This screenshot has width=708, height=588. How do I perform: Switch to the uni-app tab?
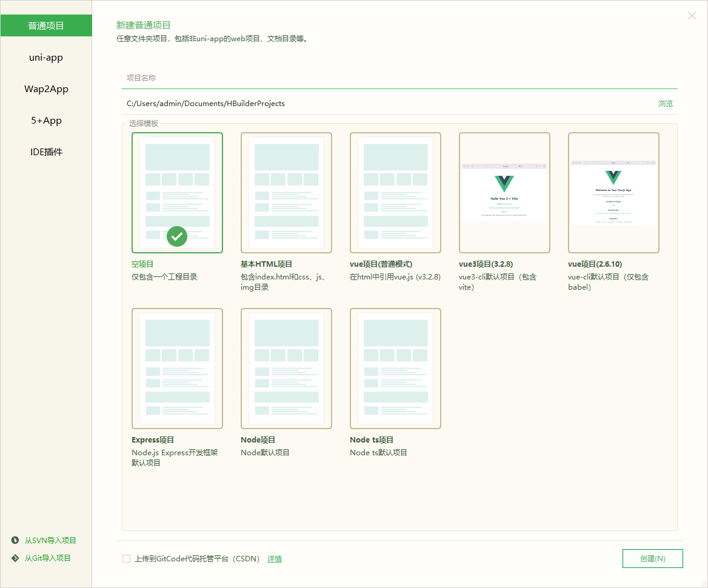(x=46, y=58)
